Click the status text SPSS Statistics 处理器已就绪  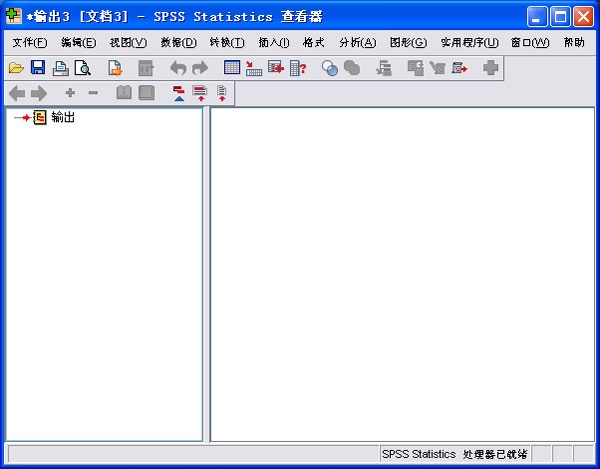click(x=455, y=454)
